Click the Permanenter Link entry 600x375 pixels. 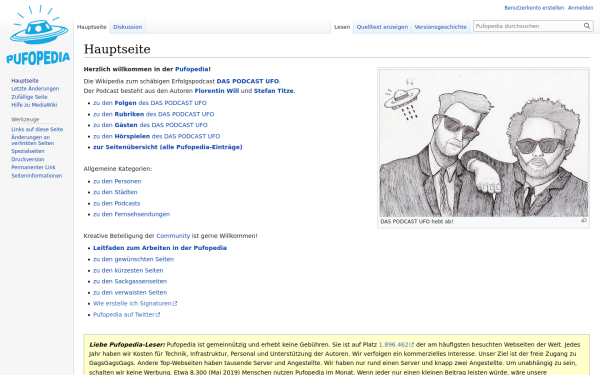(33, 167)
